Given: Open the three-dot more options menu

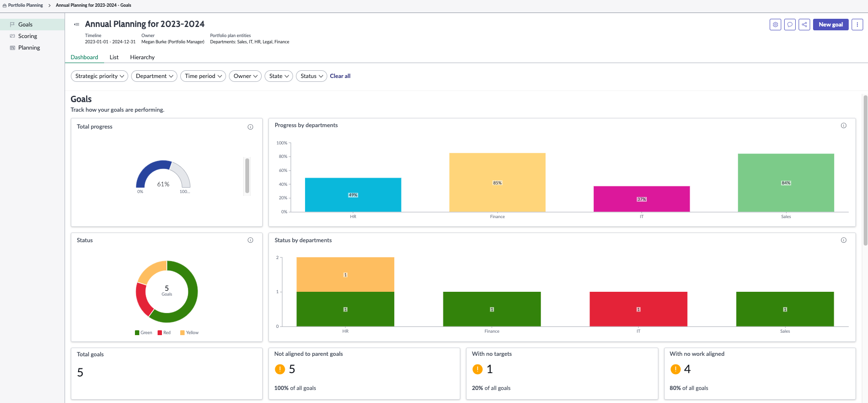Looking at the screenshot, I should (857, 25).
